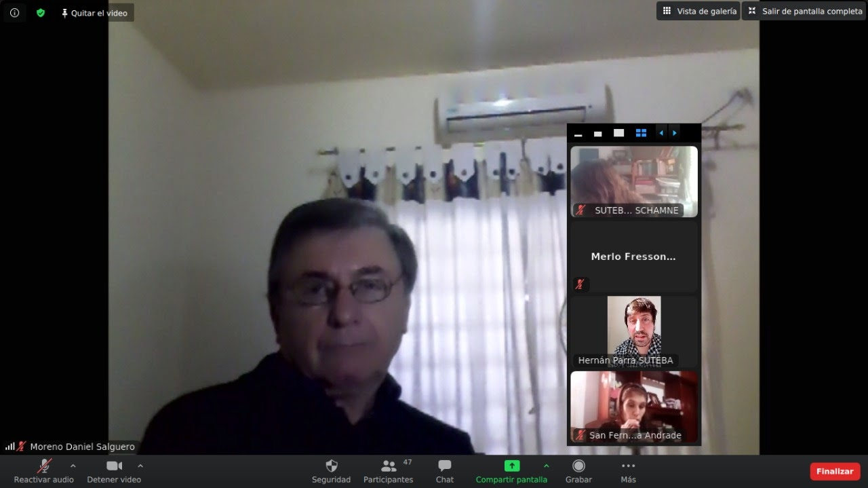
Task: Stop the camera with Detener video
Action: [114, 466]
